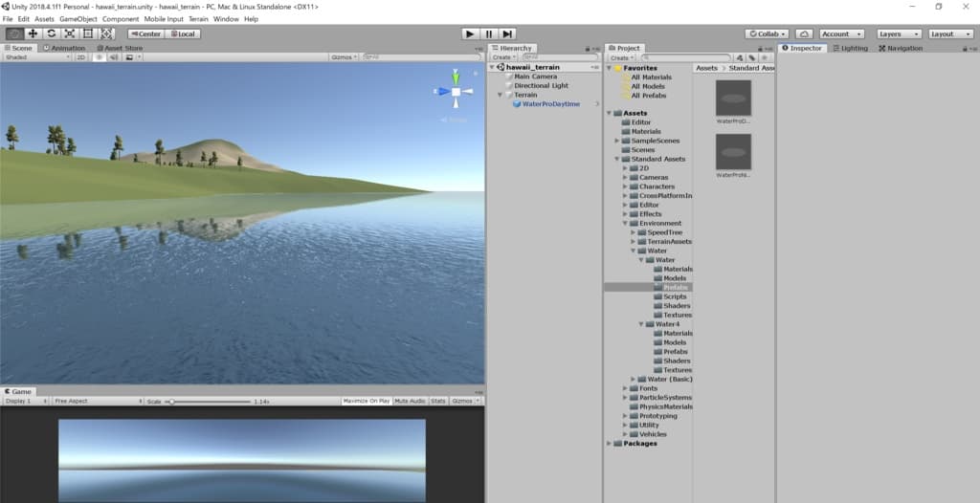Open the Shaded draw mode dropdown

(36, 57)
